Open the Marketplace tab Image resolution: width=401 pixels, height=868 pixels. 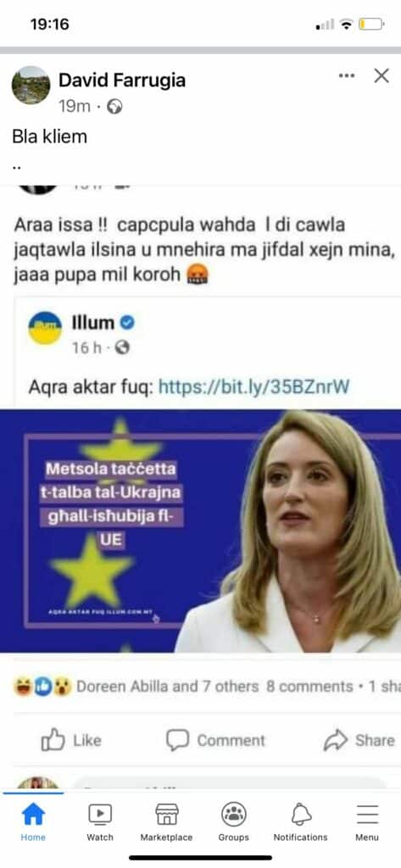pyautogui.click(x=167, y=822)
